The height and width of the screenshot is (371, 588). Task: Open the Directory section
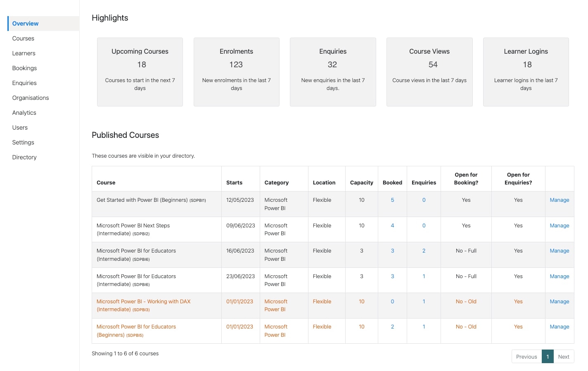(24, 157)
